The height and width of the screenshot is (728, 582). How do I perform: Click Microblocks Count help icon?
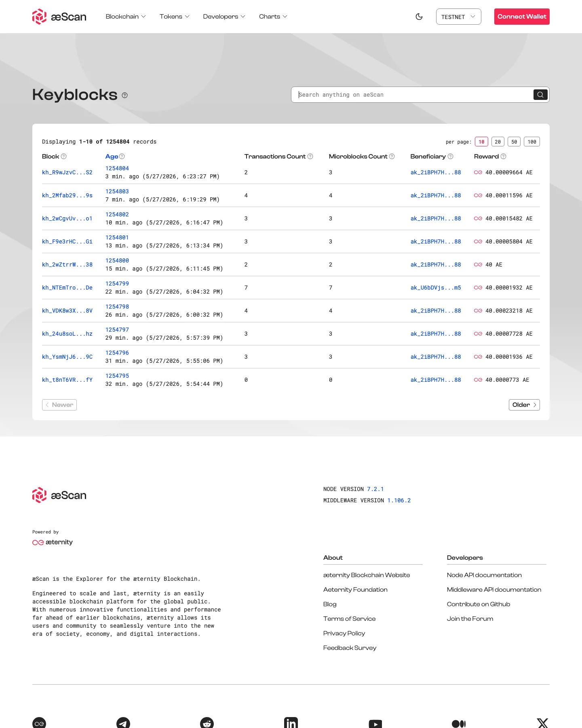coord(392,157)
